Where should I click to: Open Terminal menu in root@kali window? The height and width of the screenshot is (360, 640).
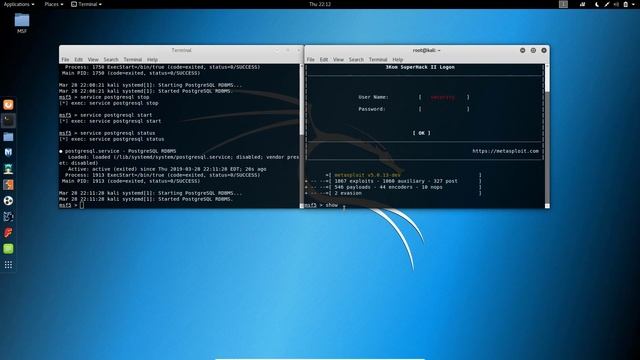click(x=378, y=60)
